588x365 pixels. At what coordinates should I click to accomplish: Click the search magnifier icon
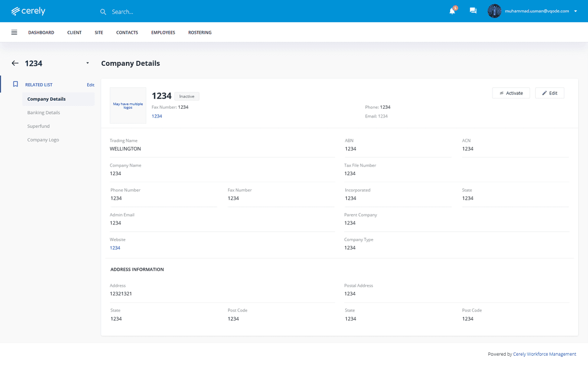103,11
